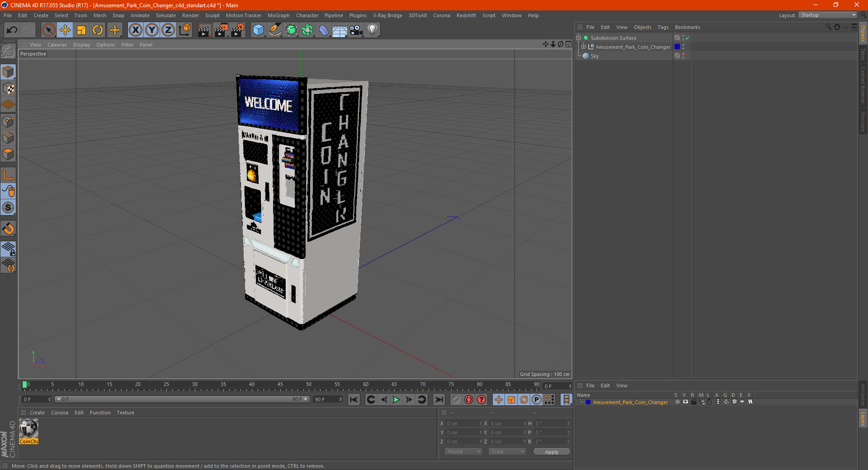
Task: Open the material manager Function menu
Action: coord(100,413)
